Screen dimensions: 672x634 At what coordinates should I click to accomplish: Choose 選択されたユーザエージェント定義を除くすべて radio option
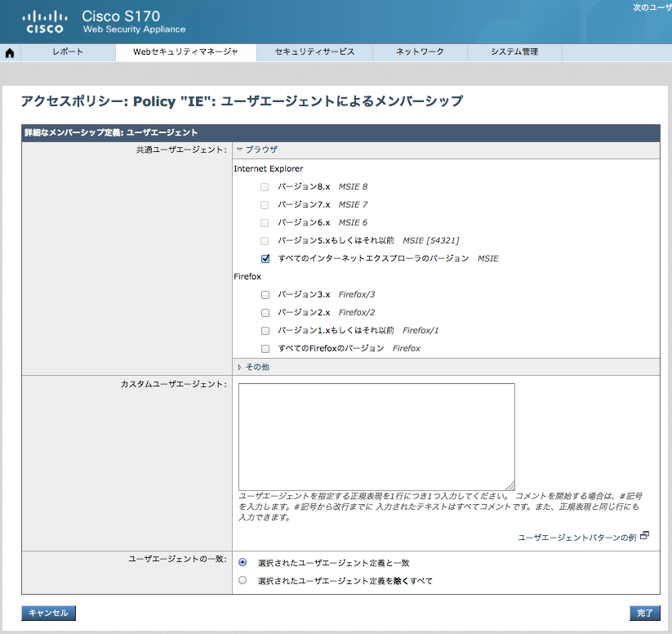[243, 581]
